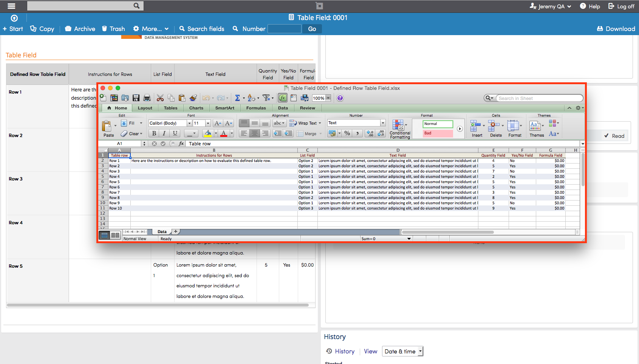Open the History link in History panel

coord(344,351)
